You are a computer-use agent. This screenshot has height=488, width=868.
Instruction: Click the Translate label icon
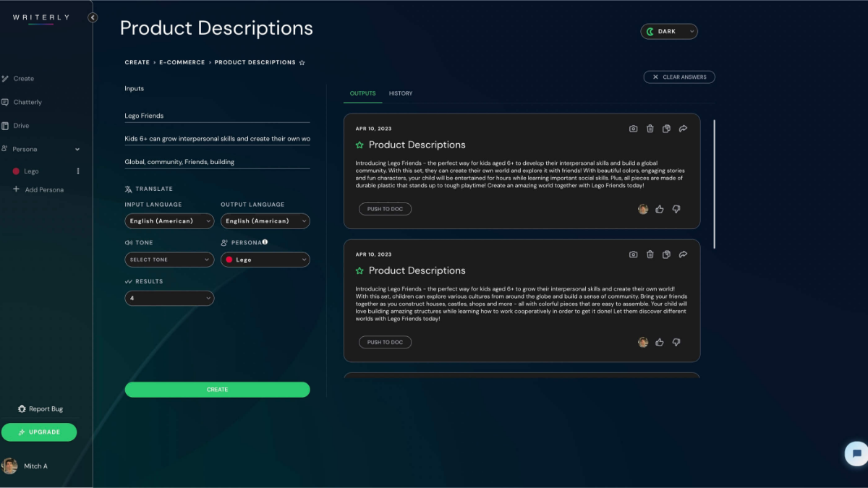[128, 189]
